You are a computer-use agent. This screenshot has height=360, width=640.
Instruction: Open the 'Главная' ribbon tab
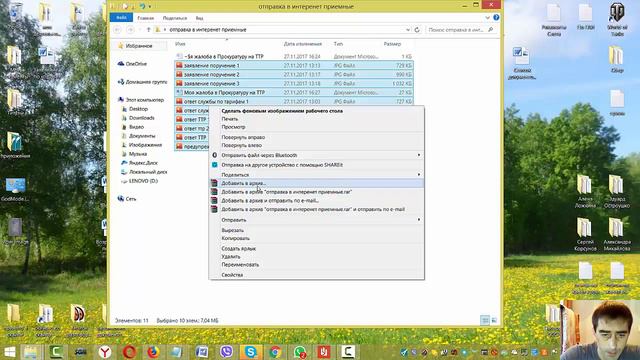tap(146, 18)
